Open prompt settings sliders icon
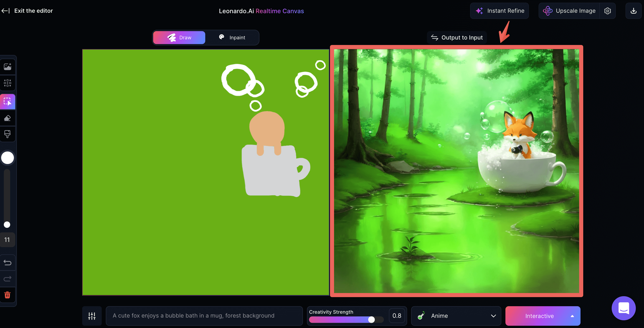 click(92, 316)
